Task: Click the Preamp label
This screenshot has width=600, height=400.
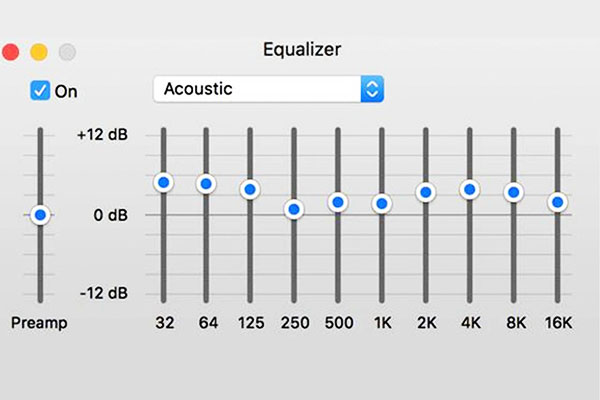Action: point(39,323)
